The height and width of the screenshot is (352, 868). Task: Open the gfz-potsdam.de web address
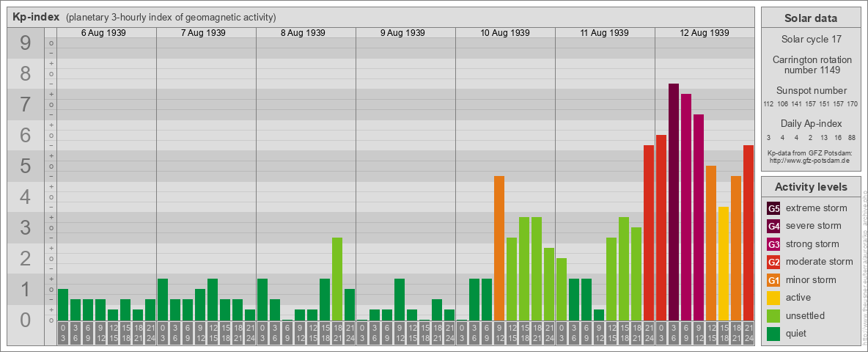[809, 161]
